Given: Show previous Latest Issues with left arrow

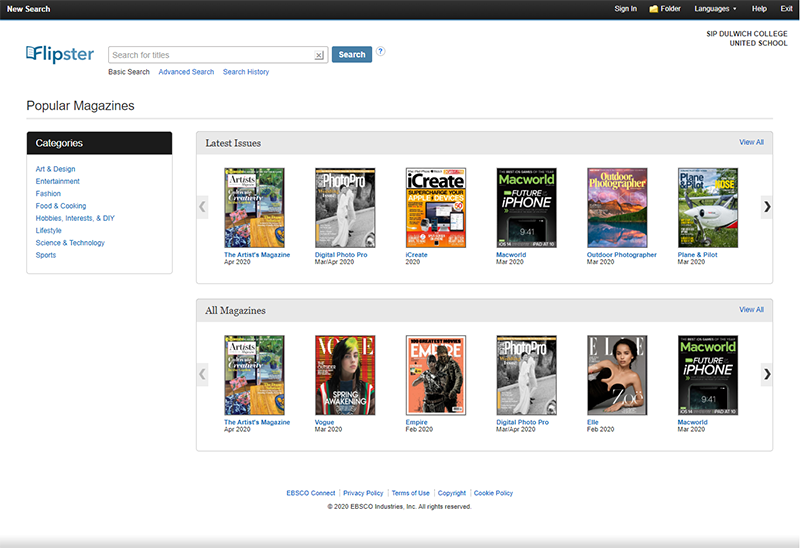Looking at the screenshot, I should pyautogui.click(x=203, y=207).
